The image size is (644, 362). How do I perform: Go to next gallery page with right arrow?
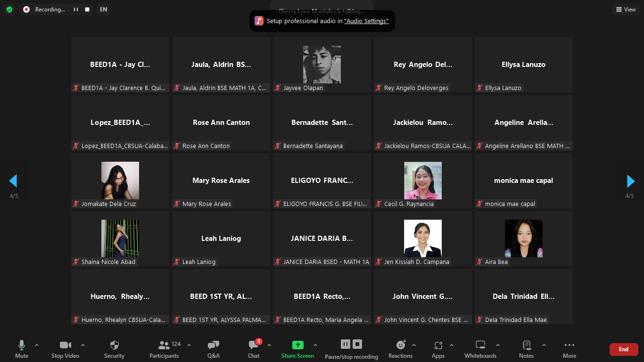tap(630, 181)
